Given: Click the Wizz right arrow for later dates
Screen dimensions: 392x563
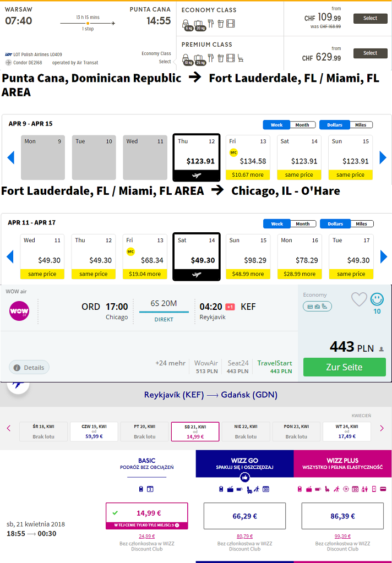Looking at the screenshot, I should pyautogui.click(x=382, y=428).
